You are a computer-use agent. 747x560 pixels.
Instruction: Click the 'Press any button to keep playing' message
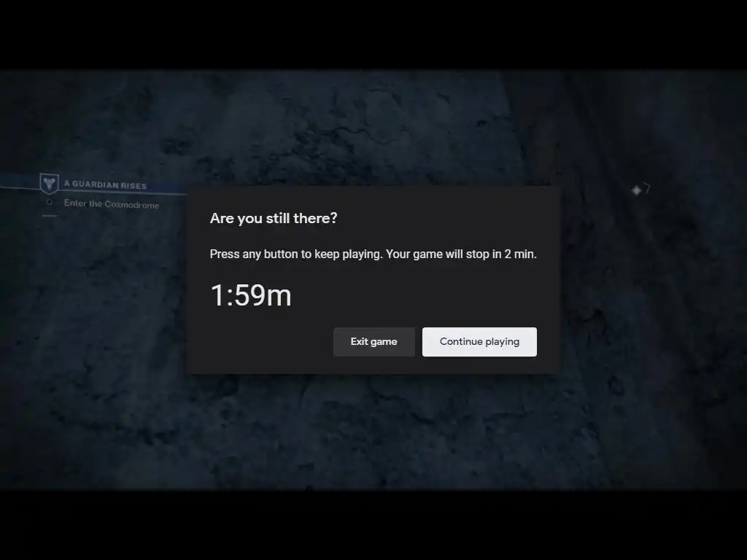pos(373,254)
